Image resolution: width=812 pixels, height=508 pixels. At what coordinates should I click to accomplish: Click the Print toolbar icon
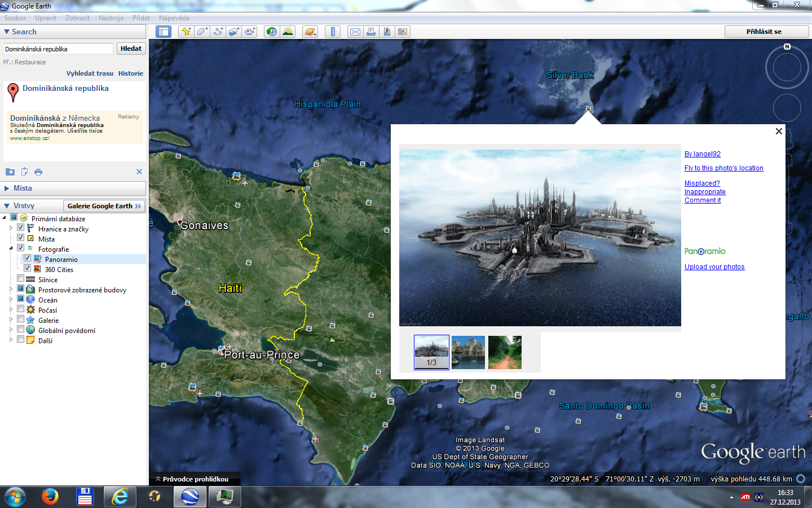click(x=371, y=32)
